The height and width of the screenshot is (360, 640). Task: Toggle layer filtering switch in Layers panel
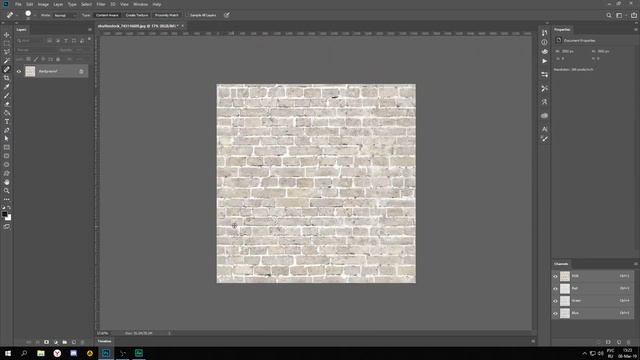(x=89, y=40)
